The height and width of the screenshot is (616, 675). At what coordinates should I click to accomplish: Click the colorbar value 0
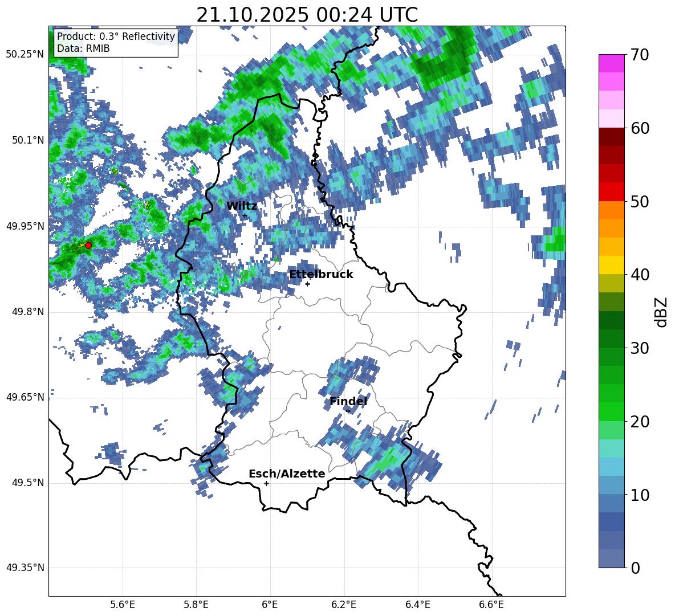[635, 568]
